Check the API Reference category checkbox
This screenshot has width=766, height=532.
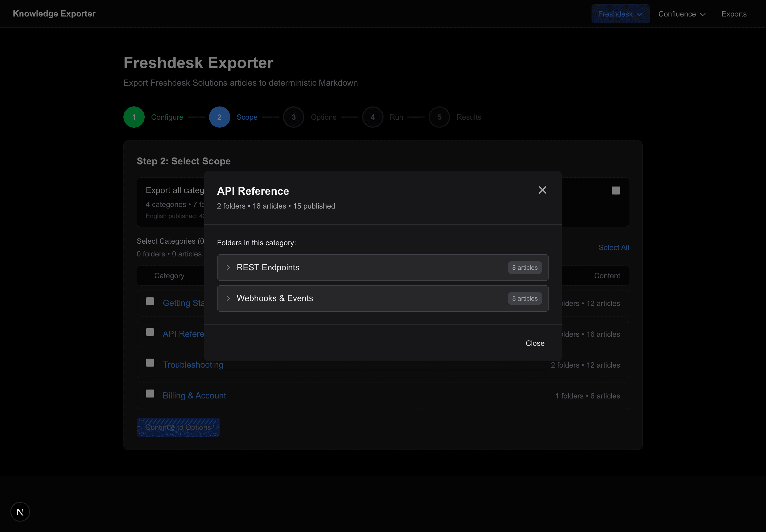tap(150, 332)
